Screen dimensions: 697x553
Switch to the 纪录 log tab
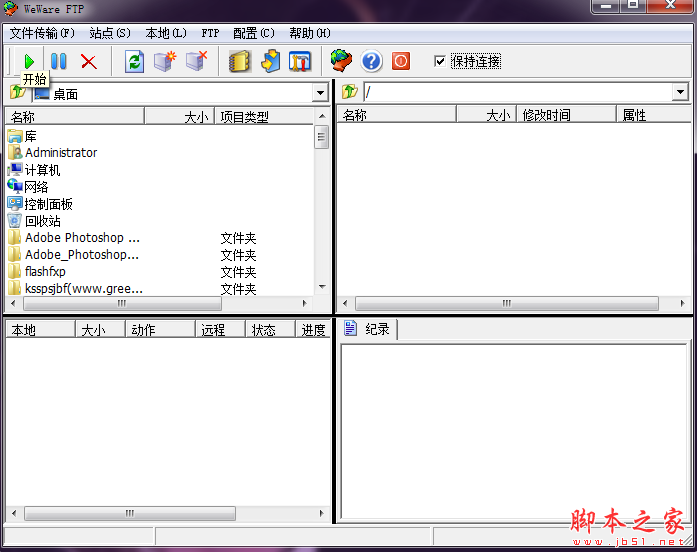pyautogui.click(x=368, y=329)
